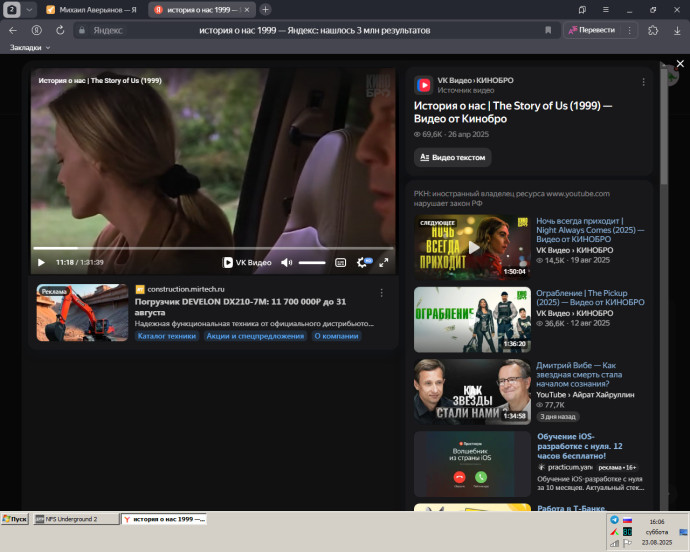The image size is (690, 552).
Task: Click the Перевести translate button
Action: tap(592, 30)
